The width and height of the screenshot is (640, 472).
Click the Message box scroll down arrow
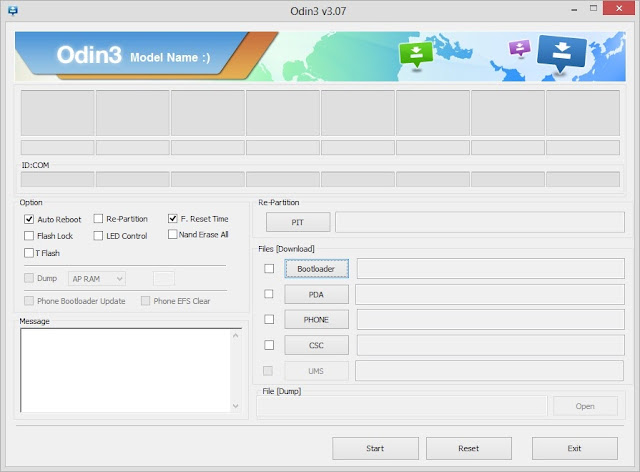point(236,405)
